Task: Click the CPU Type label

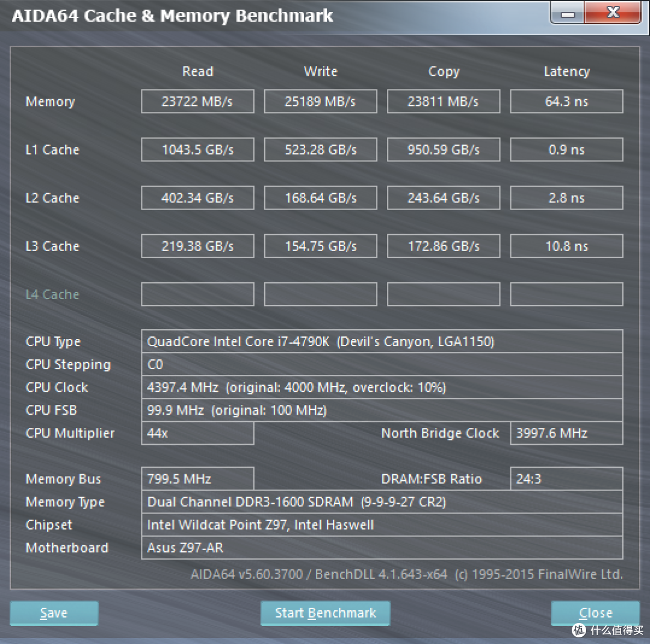Action: [53, 342]
